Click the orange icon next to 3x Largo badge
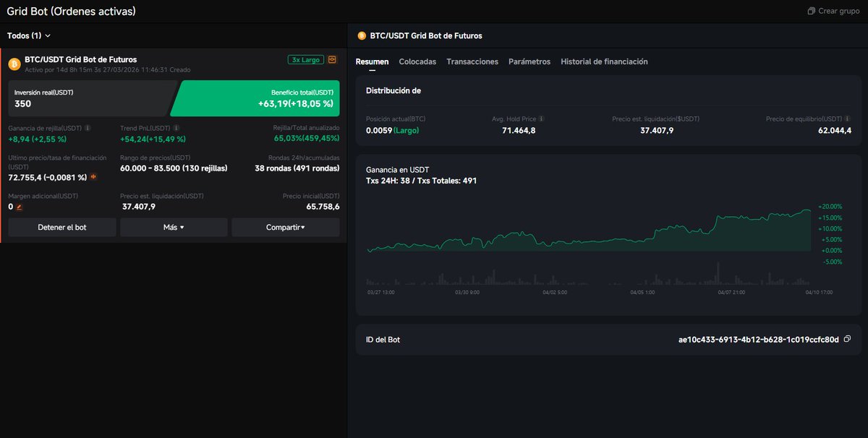868x438 pixels. 332,59
